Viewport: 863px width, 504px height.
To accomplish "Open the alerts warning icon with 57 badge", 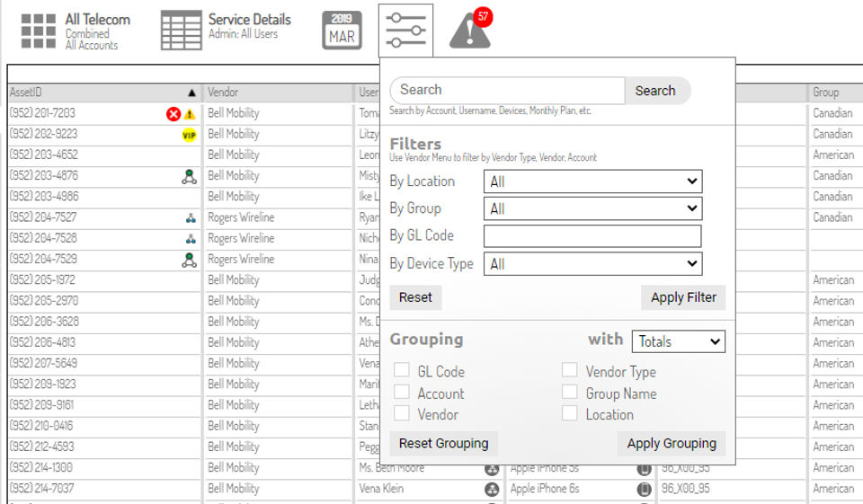I will (470, 29).
